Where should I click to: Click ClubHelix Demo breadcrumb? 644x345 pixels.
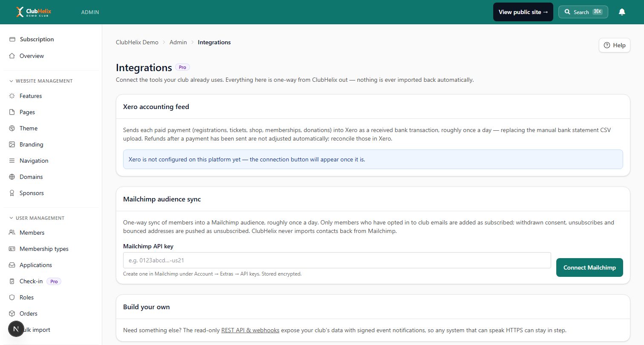pyautogui.click(x=137, y=42)
